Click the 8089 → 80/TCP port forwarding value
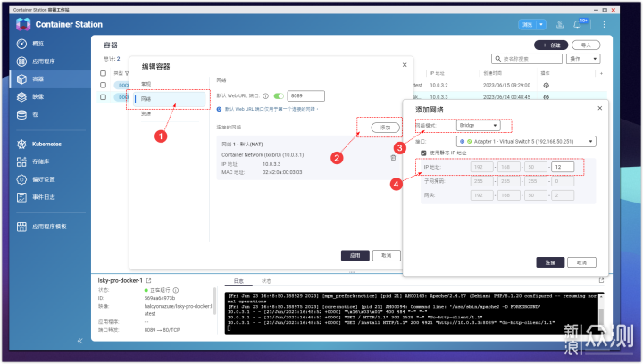 pyautogui.click(x=162, y=330)
